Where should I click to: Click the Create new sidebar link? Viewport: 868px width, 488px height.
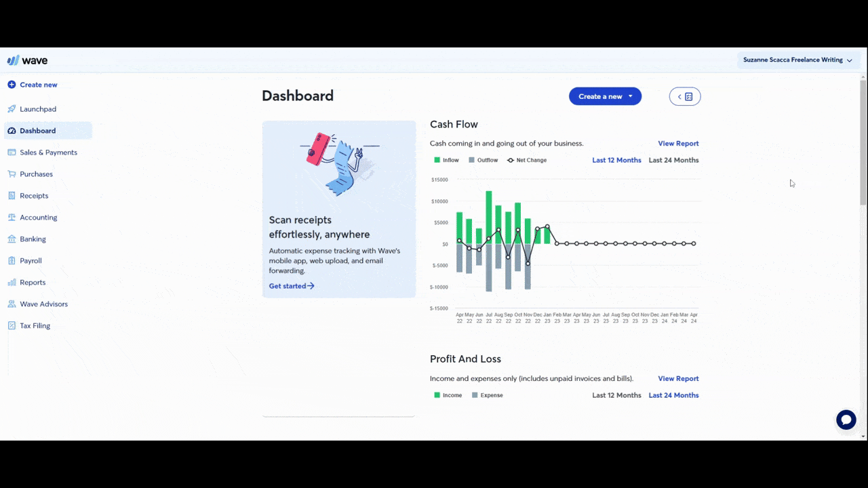pyautogui.click(x=39, y=85)
